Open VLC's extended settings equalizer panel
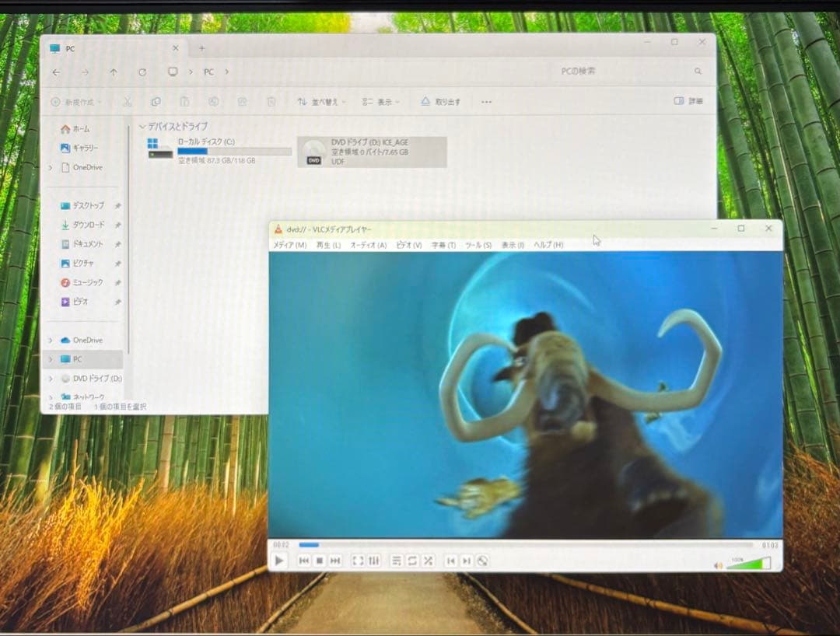 point(375,560)
